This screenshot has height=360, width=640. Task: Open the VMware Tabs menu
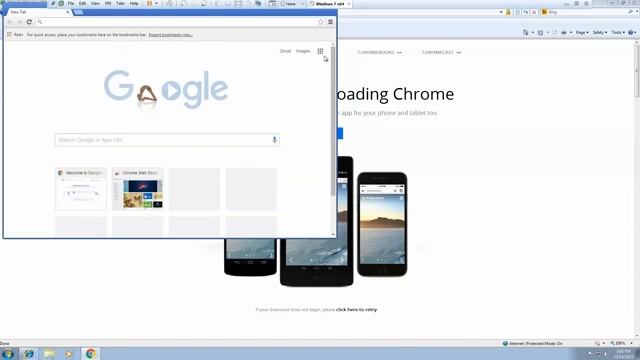click(x=120, y=3)
